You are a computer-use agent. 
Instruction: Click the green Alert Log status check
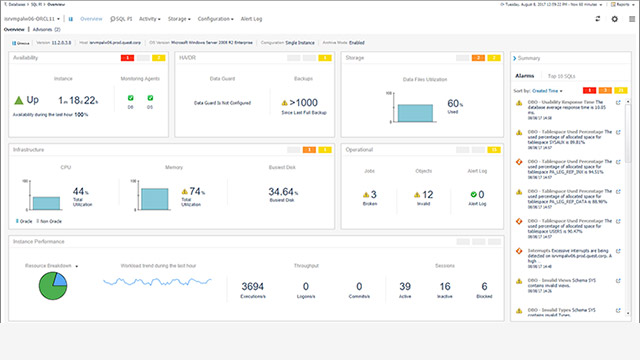[473, 195]
